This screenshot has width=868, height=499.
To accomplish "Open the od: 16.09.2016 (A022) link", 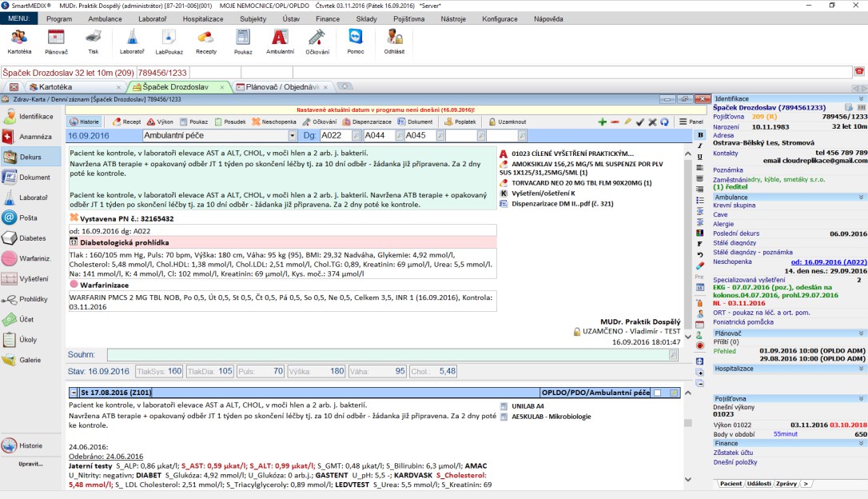I will pyautogui.click(x=829, y=262).
